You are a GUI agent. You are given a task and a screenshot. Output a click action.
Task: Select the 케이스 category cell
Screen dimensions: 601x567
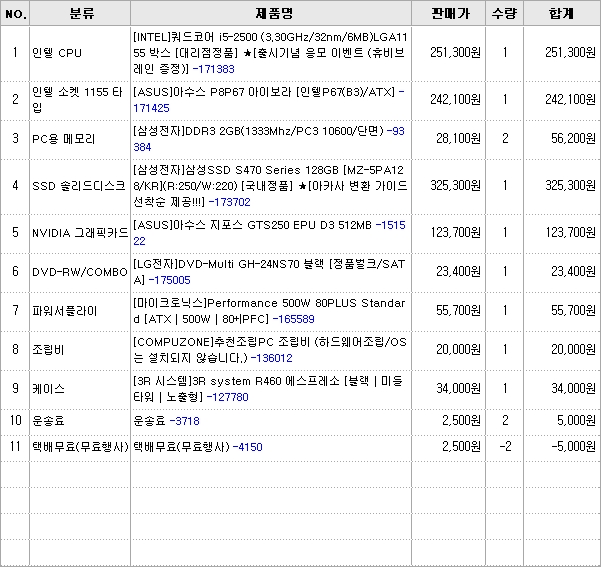coord(48,389)
